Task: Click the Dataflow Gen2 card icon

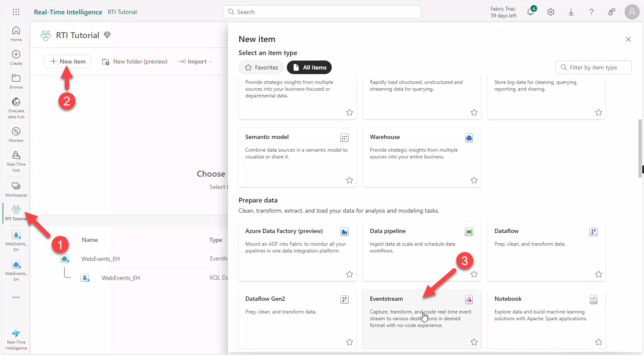Action: pos(344,300)
